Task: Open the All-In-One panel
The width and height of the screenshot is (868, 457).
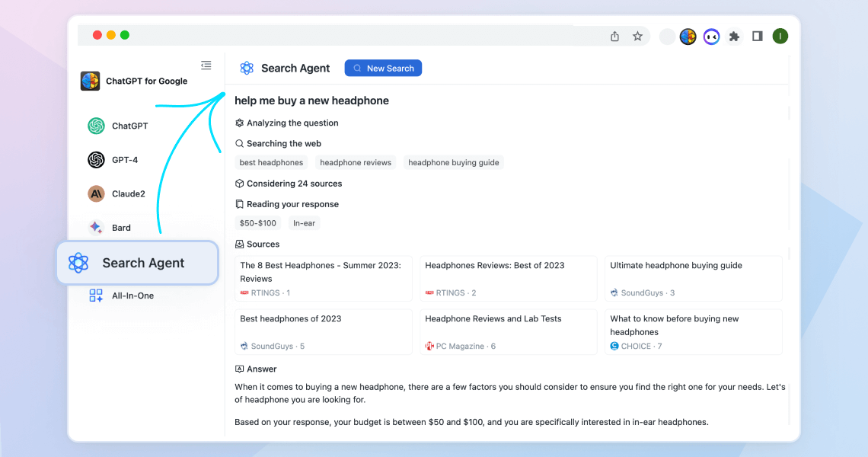Action: (126, 296)
